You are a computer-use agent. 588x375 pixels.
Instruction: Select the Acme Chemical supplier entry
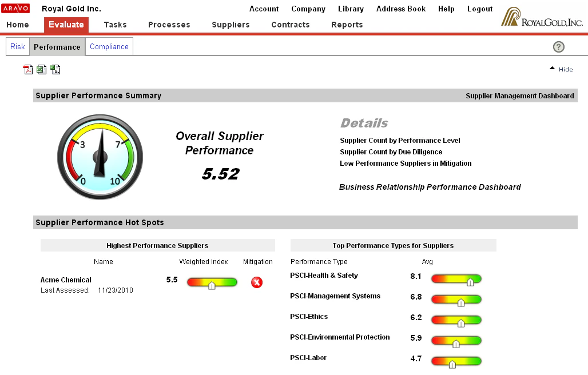tap(65, 280)
